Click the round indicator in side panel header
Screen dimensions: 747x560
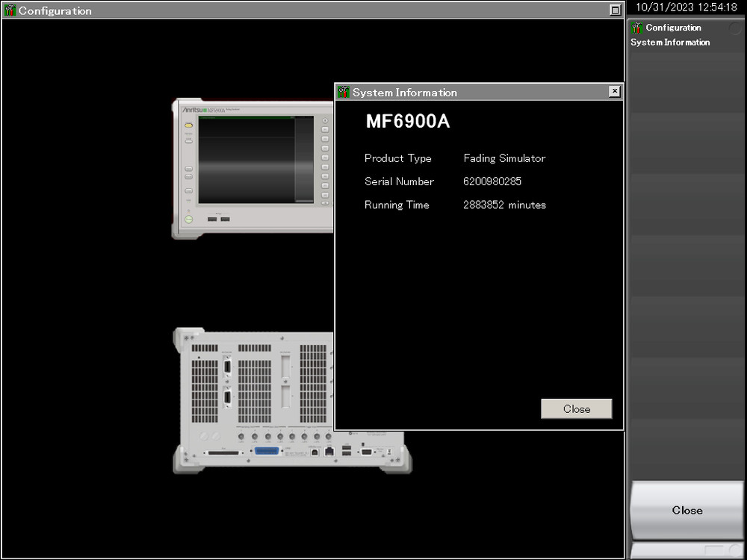point(735,28)
